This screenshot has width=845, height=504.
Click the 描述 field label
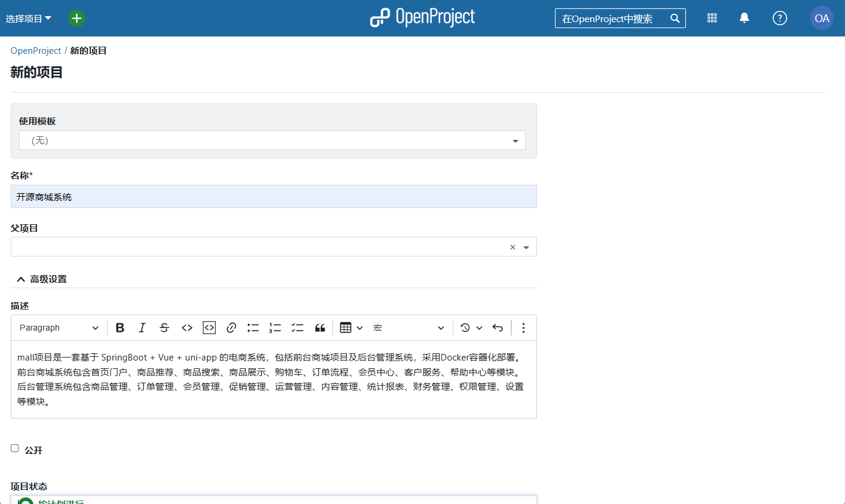(x=20, y=306)
